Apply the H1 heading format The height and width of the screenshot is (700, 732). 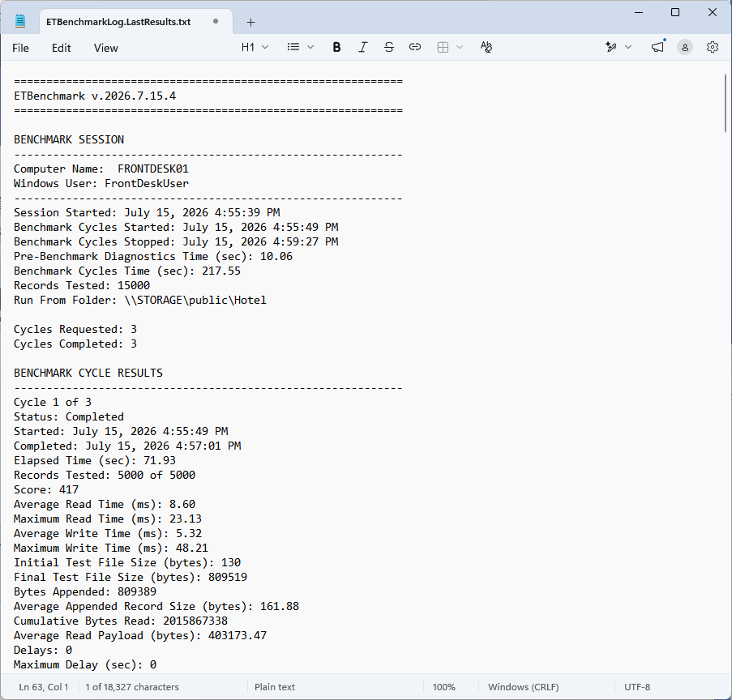(x=248, y=47)
